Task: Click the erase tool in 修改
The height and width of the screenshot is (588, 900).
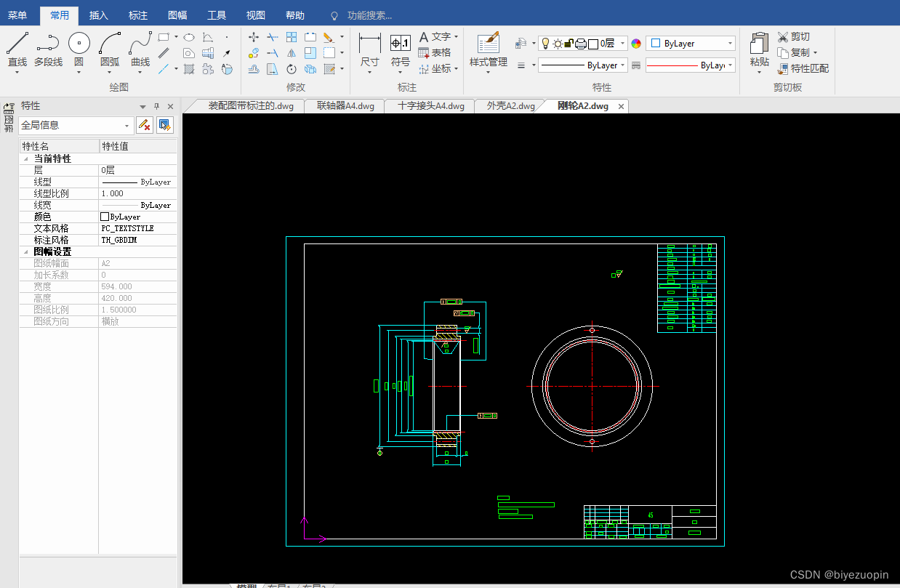Action: (329, 37)
